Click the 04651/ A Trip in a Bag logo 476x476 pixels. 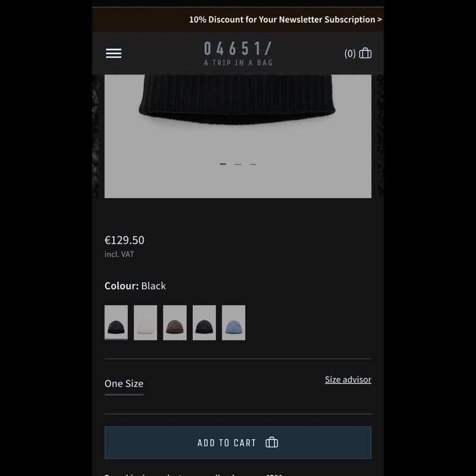pos(238,54)
